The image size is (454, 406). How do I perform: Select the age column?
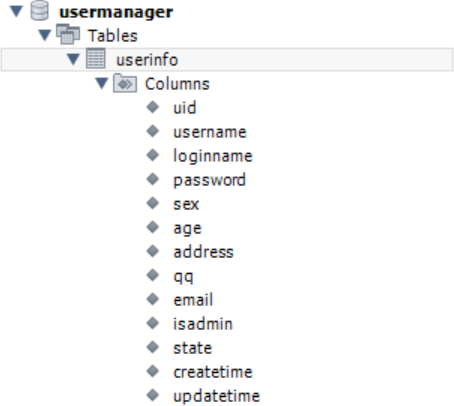coord(187,229)
